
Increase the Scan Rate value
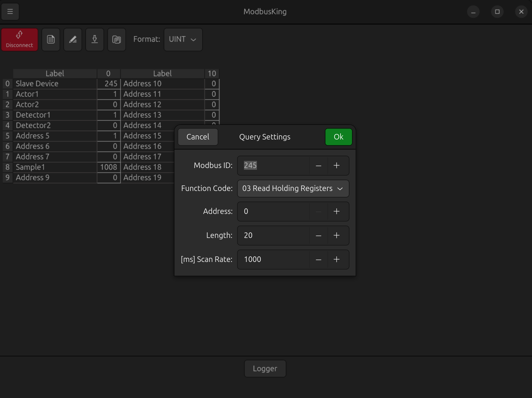336,260
